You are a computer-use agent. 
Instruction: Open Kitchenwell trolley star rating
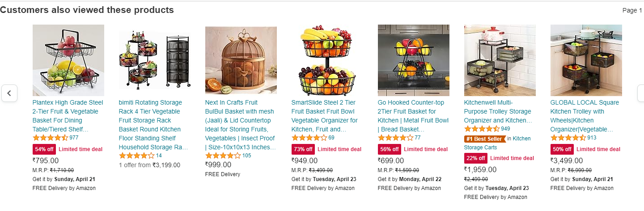click(x=482, y=129)
